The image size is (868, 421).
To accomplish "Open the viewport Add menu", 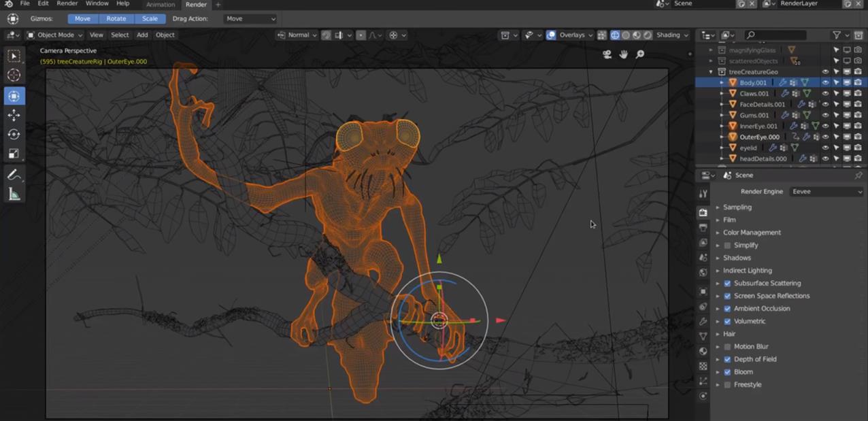I will 142,35.
